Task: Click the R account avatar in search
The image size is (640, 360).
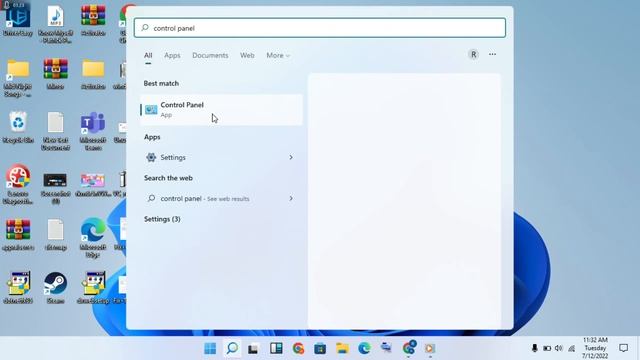Action: 473,54
